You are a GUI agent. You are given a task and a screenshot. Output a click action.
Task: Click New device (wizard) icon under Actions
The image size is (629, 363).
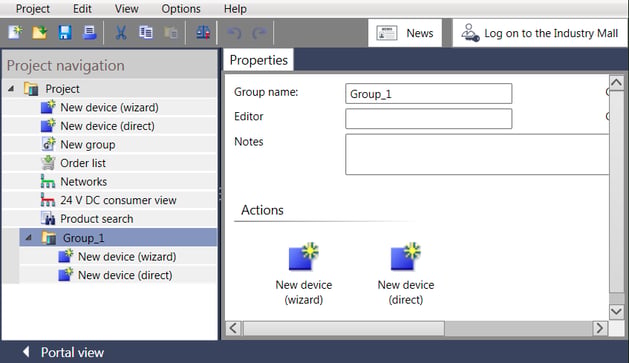(x=303, y=257)
